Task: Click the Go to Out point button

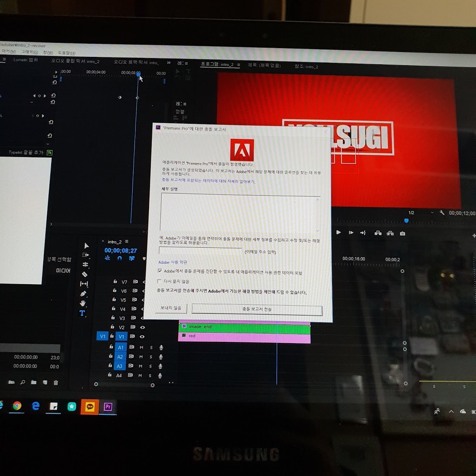Action: click(363, 233)
